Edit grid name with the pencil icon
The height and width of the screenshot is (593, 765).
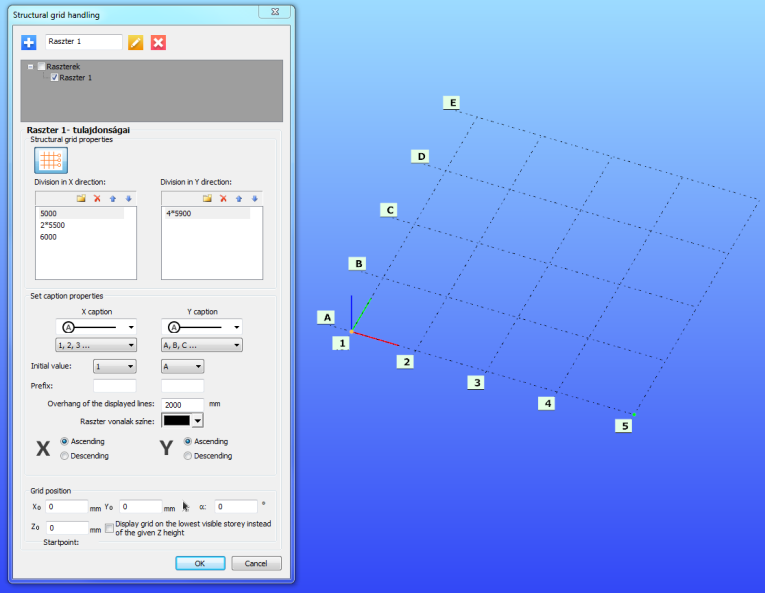click(x=136, y=42)
